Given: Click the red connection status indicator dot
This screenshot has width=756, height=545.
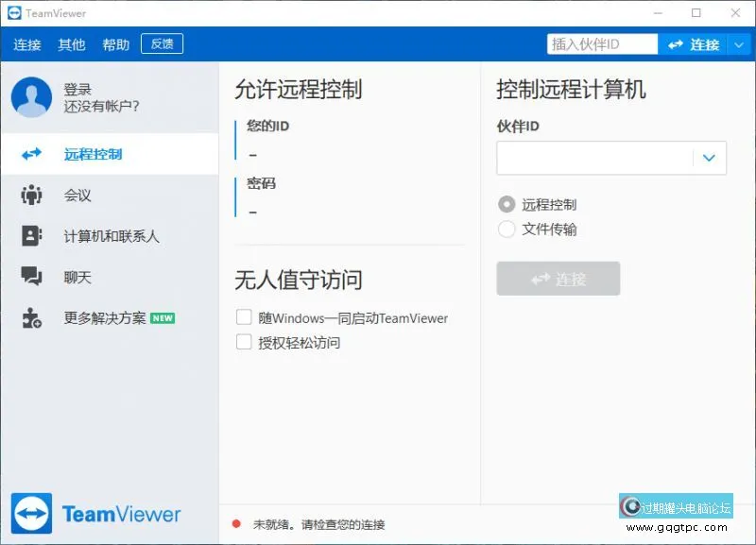Looking at the screenshot, I should 236,524.
